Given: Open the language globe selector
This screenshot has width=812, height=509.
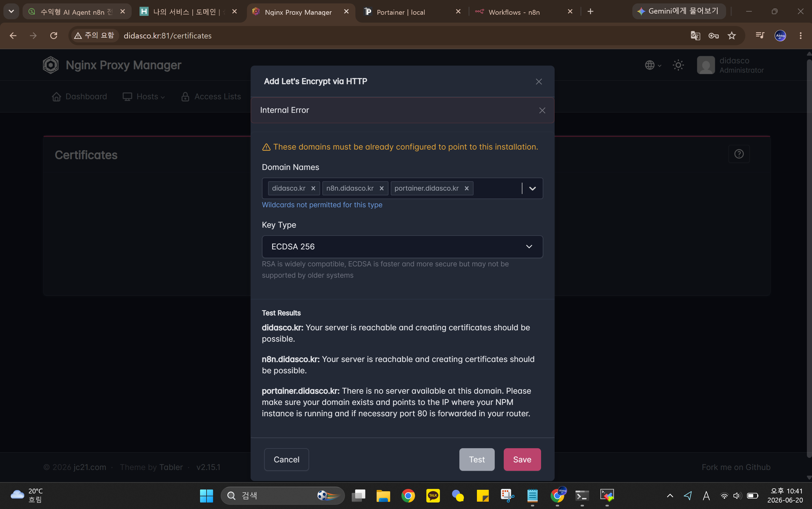Looking at the screenshot, I should tap(653, 65).
